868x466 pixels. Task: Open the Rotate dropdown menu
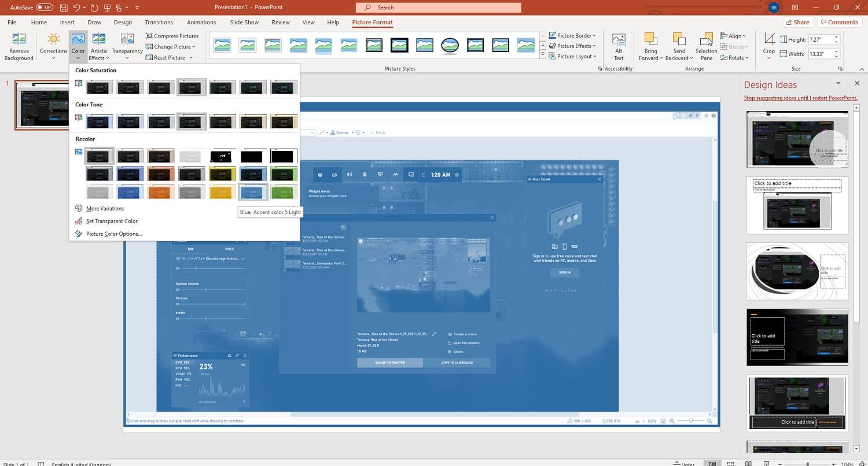pyautogui.click(x=734, y=57)
